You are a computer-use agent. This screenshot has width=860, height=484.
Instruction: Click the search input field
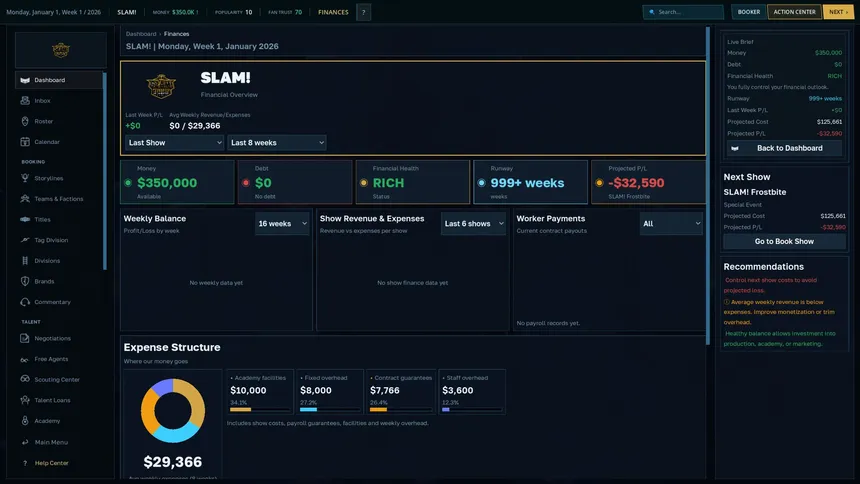coord(683,12)
